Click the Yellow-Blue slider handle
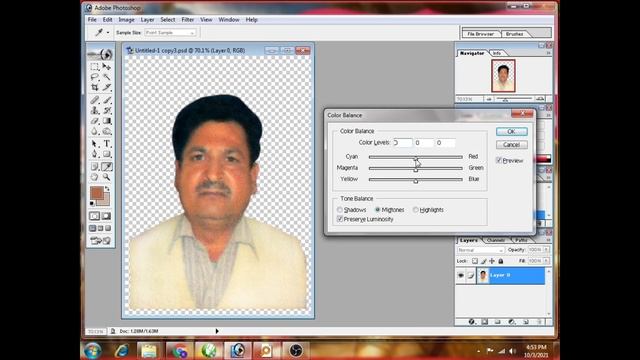 point(416,181)
